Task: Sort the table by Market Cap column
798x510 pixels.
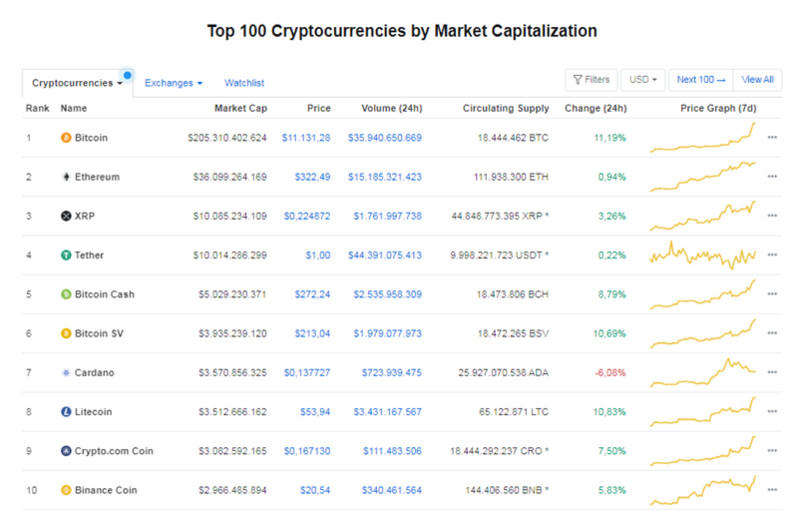Action: point(240,108)
